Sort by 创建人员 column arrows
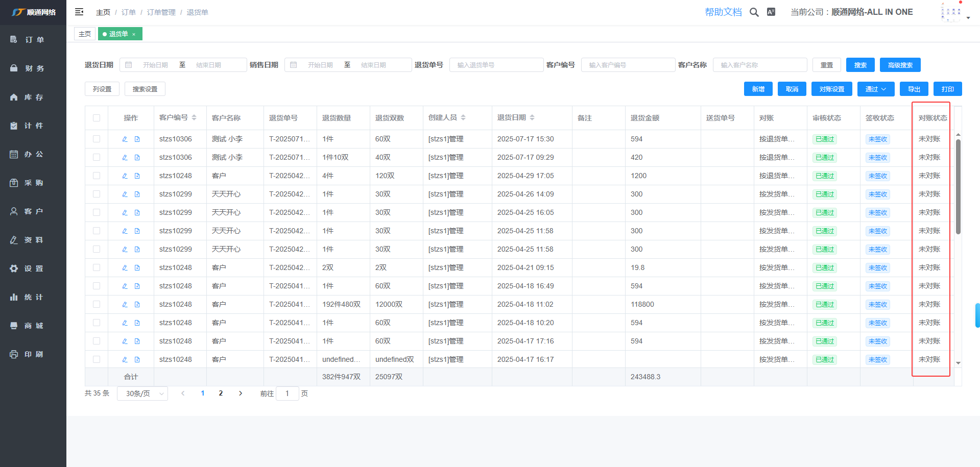The image size is (980, 467). [x=463, y=117]
